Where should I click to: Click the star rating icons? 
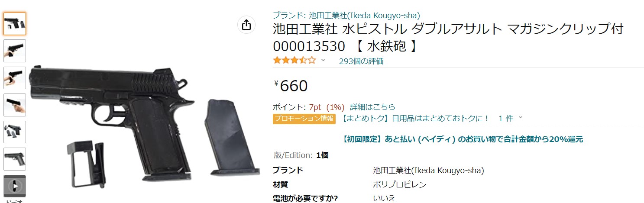coord(294,61)
